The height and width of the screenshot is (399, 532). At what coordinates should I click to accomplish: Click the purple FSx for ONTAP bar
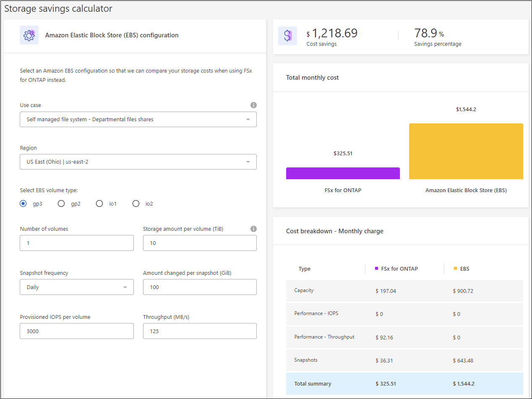point(343,173)
